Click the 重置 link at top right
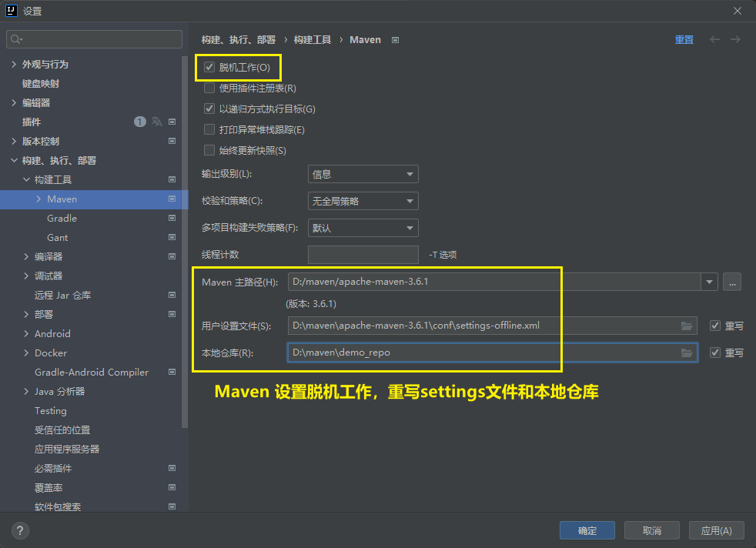 [684, 39]
